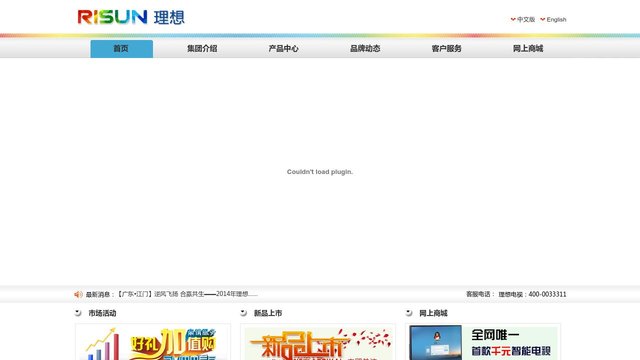
Task: Open the 广东•江门 news headline
Action: pyautogui.click(x=187, y=294)
